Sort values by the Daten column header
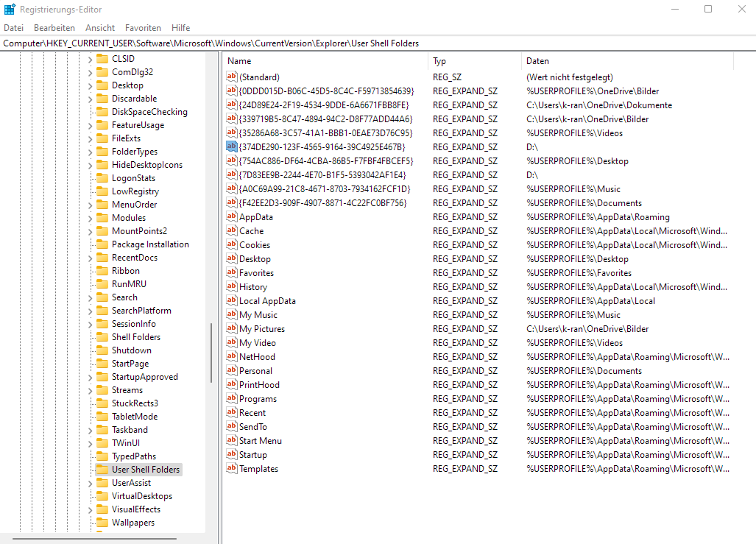The width and height of the screenshot is (756, 544). tap(627, 61)
